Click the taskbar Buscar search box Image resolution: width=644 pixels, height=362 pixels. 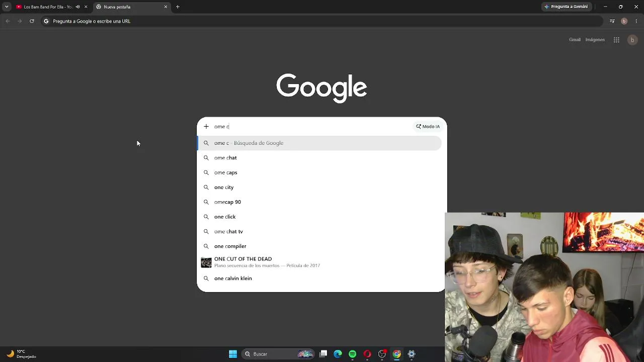pyautogui.click(x=278, y=354)
